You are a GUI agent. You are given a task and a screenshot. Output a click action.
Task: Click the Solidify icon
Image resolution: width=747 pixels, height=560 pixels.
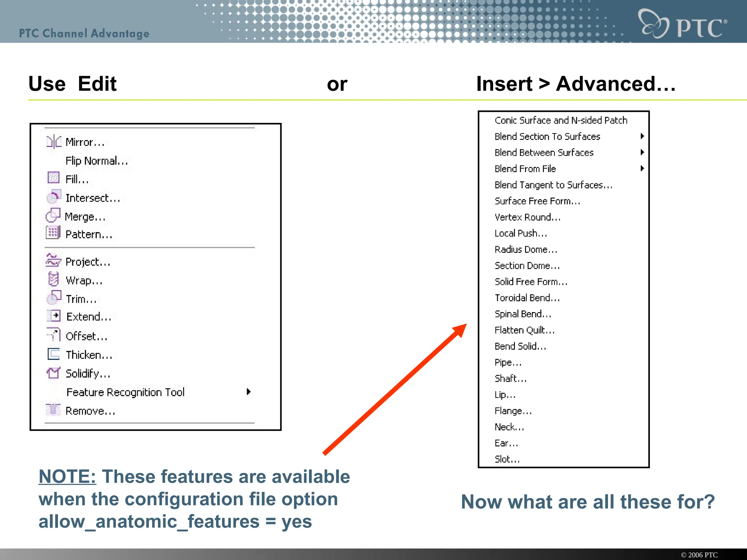tap(53, 373)
